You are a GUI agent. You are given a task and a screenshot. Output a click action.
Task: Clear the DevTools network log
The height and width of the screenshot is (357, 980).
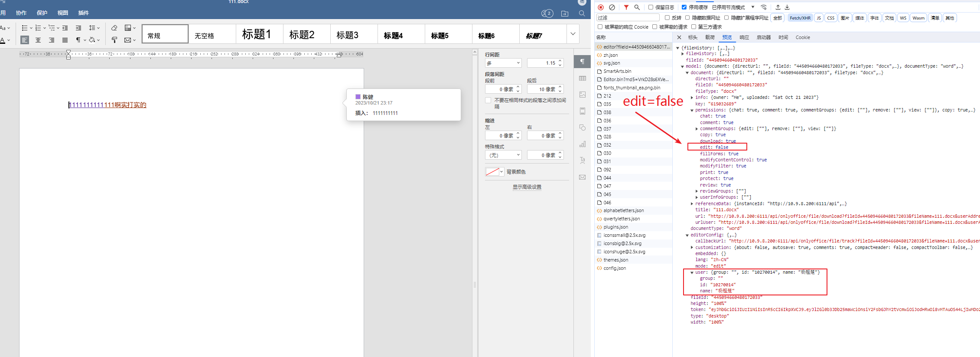(x=612, y=7)
